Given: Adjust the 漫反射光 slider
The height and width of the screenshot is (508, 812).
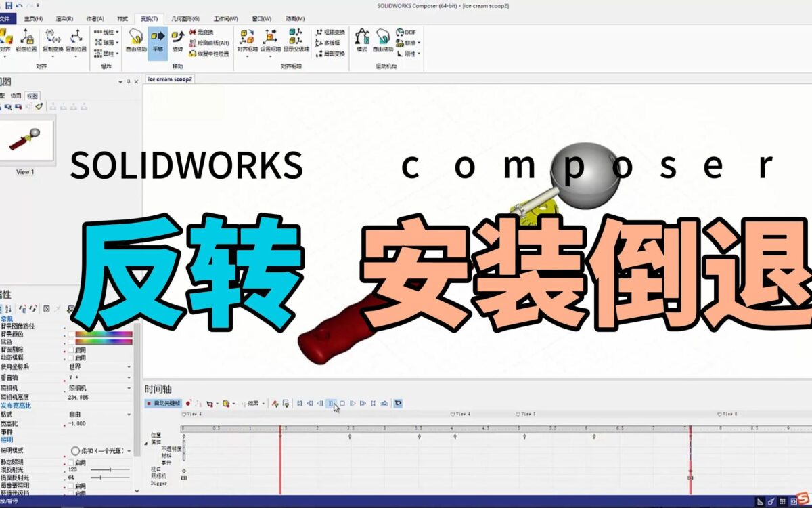Looking at the screenshot, I should pos(110,469).
